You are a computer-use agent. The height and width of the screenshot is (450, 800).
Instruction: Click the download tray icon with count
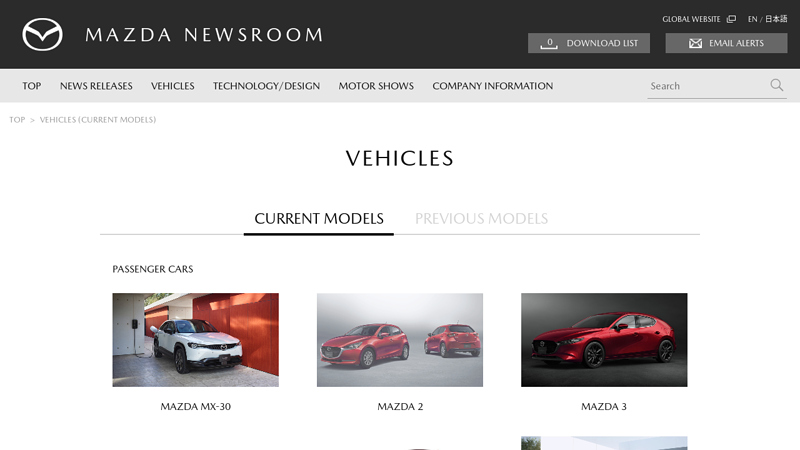[x=549, y=43]
